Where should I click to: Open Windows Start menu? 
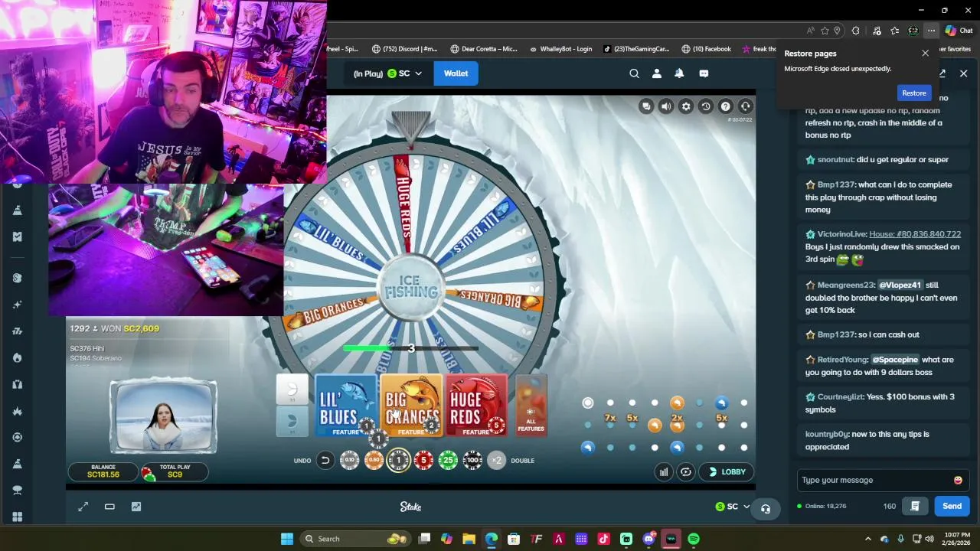tap(287, 539)
